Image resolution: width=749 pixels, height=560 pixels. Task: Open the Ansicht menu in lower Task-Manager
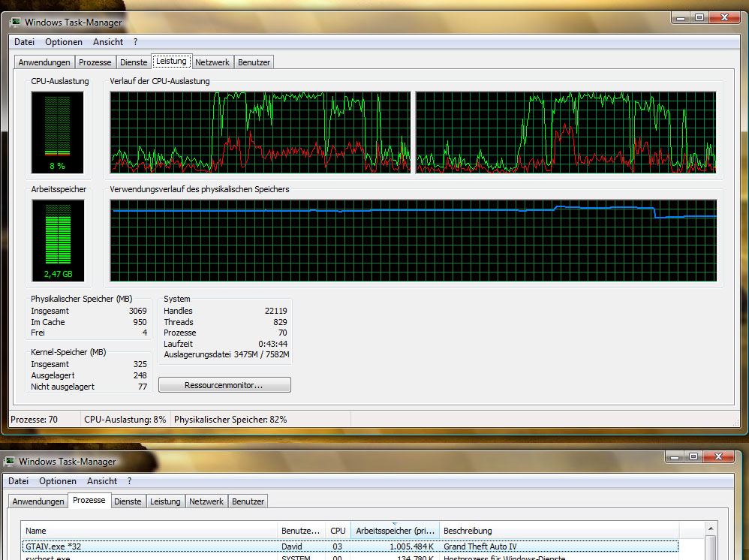point(102,481)
